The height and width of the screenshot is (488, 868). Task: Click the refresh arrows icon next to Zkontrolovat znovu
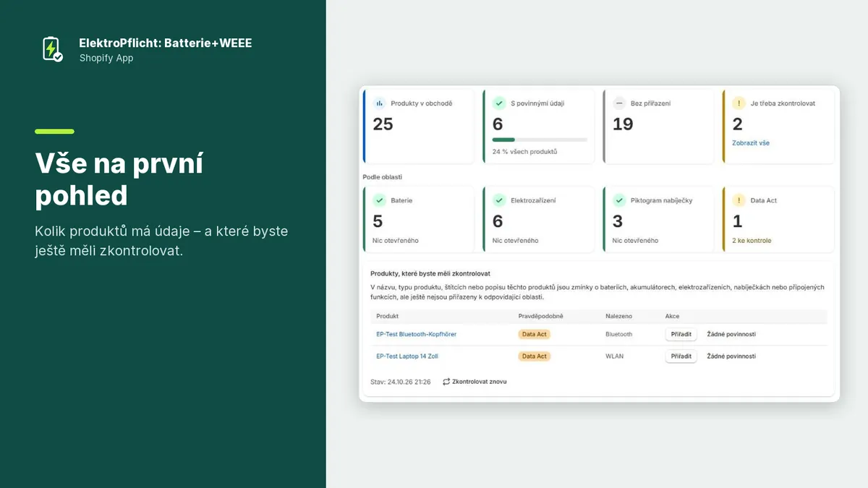pos(446,381)
